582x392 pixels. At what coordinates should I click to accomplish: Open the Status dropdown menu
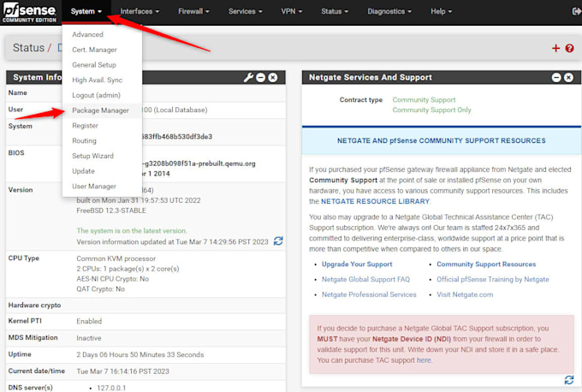click(335, 11)
